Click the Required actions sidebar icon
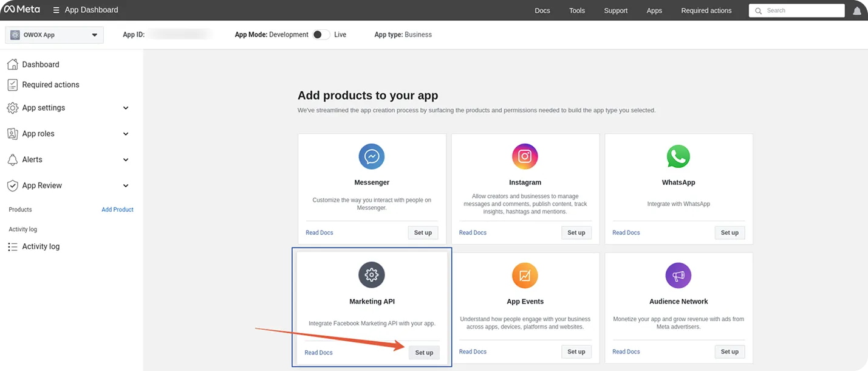The image size is (868, 371). 13,84
